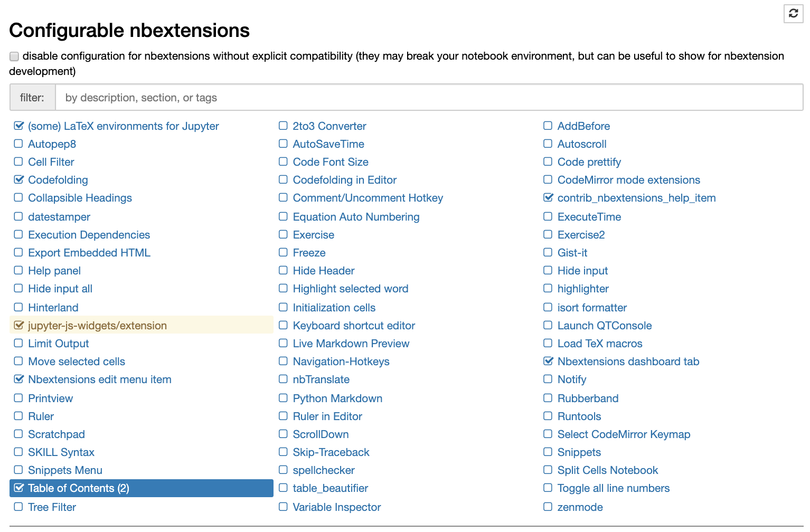Select the Tree Filter extension
Viewport: 810px width, 532px height.
point(52,507)
